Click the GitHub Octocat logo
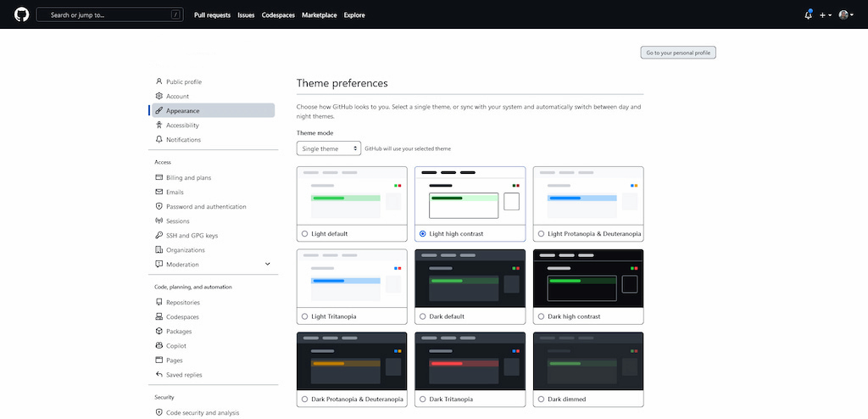This screenshot has height=419, width=868. (x=21, y=15)
